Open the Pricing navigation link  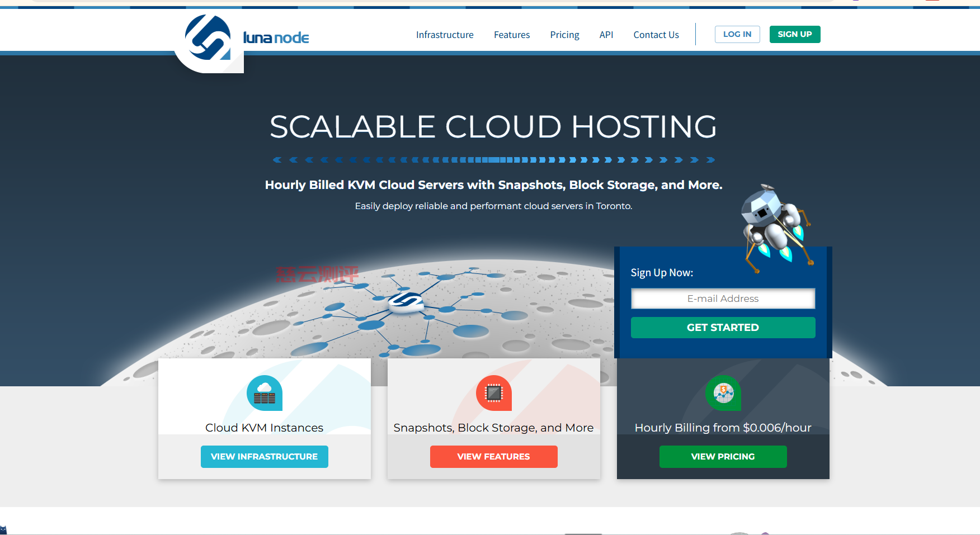pyautogui.click(x=564, y=35)
